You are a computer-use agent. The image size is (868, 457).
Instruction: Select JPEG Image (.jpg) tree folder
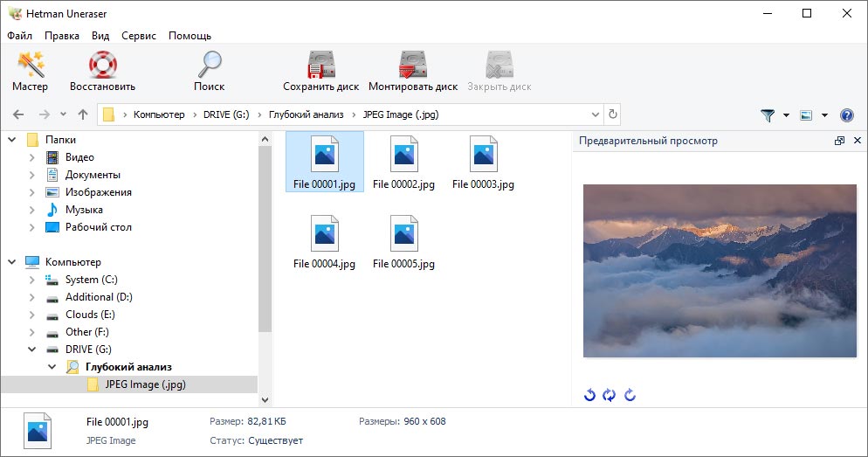tap(145, 384)
